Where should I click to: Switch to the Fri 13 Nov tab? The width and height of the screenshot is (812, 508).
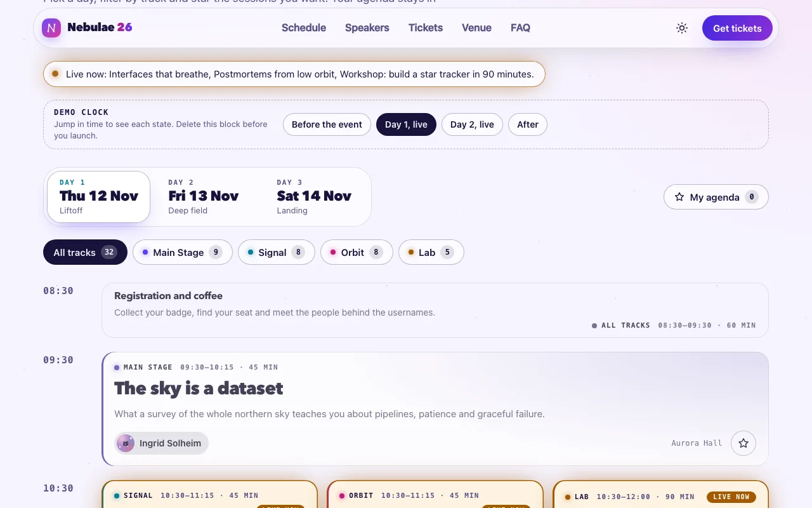click(x=204, y=197)
